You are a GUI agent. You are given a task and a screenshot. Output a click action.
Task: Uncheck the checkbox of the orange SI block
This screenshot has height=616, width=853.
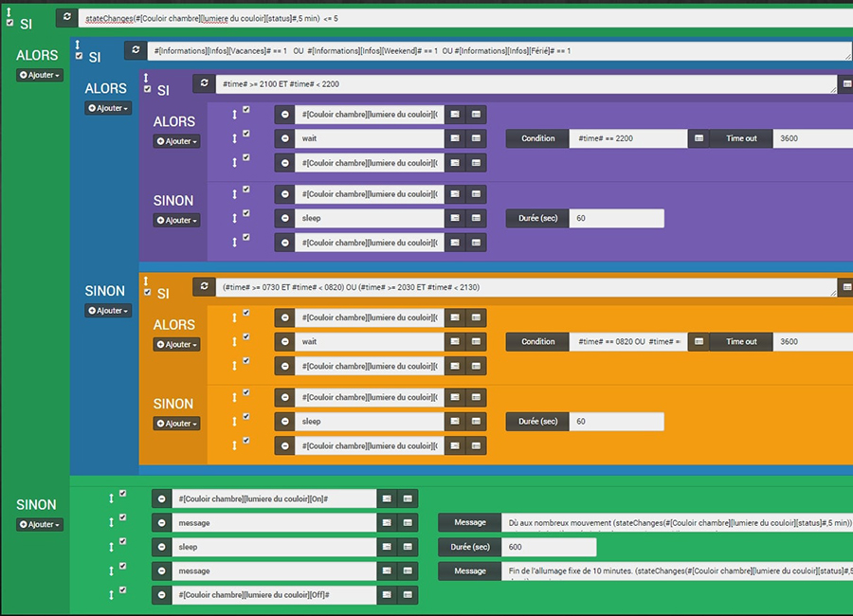coord(147,292)
